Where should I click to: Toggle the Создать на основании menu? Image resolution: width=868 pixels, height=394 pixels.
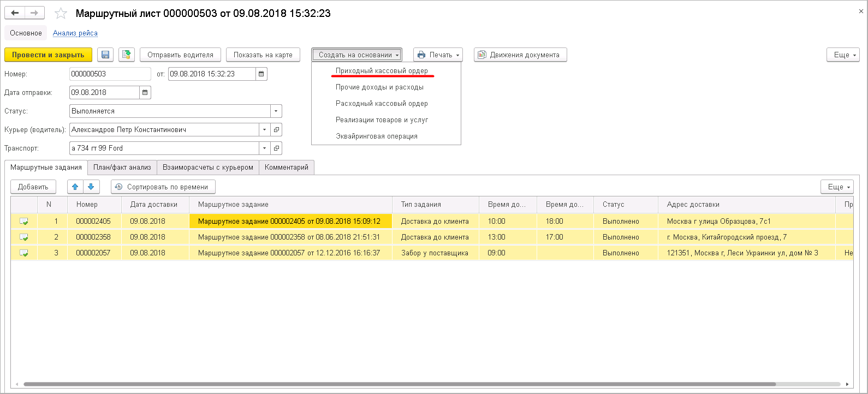point(357,55)
